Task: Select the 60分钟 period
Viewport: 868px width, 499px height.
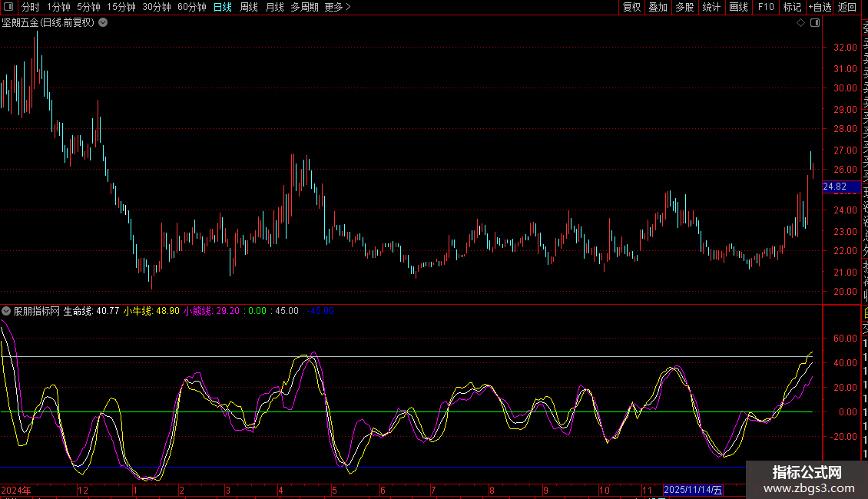Action: pos(191,7)
